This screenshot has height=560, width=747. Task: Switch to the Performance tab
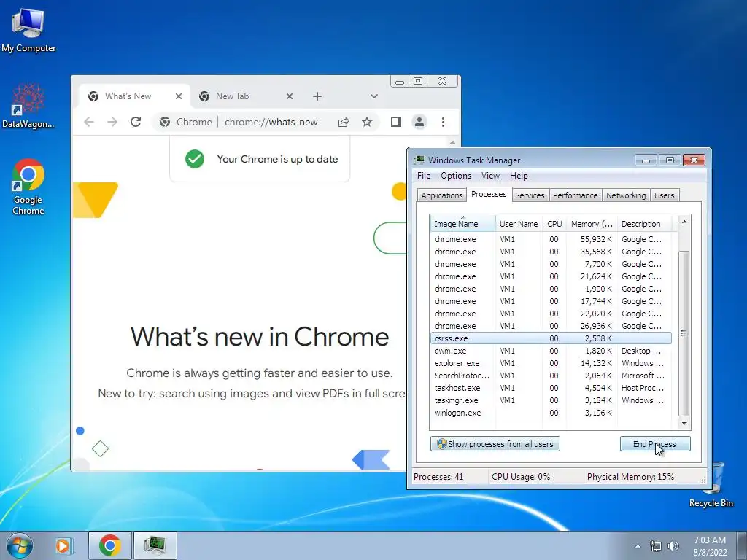click(x=575, y=195)
